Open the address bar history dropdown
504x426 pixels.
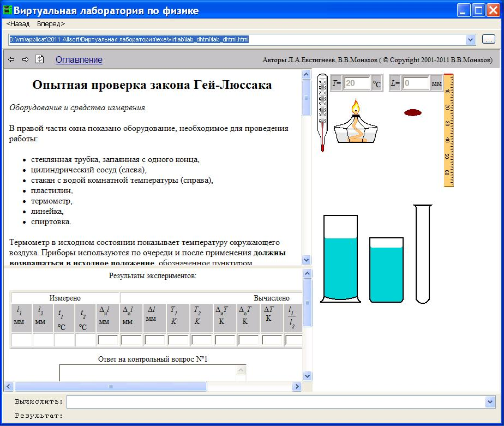point(470,39)
